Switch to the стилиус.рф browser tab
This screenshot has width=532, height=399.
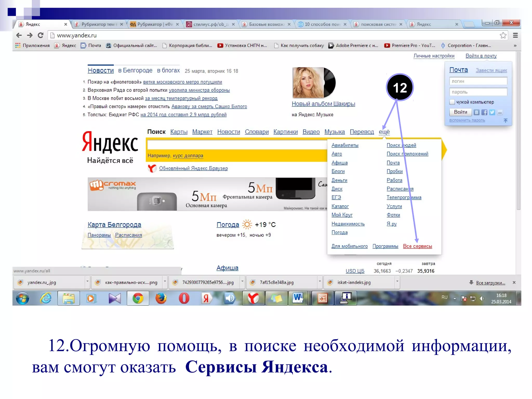tap(211, 24)
